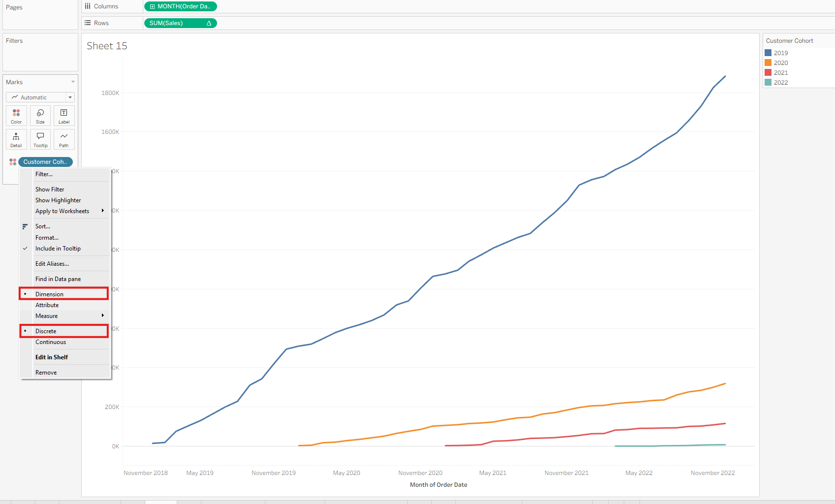
Task: Open the Path marks card
Action: pyautogui.click(x=64, y=139)
